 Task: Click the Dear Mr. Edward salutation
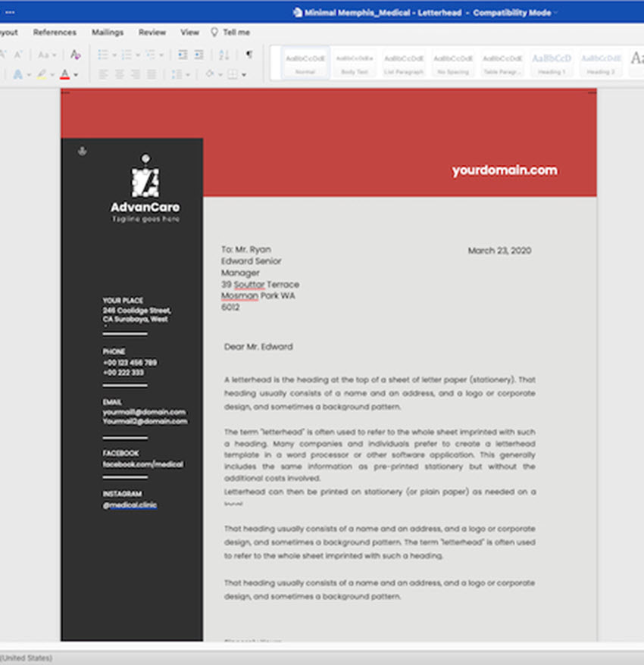[258, 347]
